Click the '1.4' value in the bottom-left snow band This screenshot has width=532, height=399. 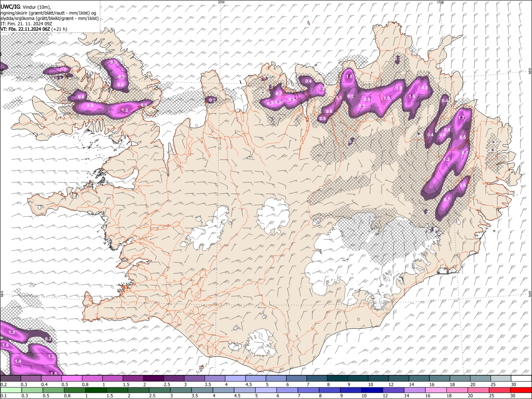pos(18,362)
